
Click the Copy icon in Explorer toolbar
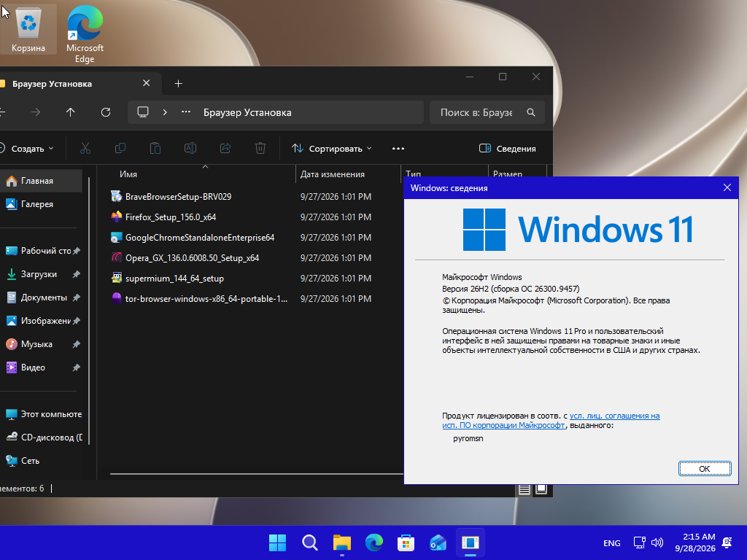[x=120, y=149]
